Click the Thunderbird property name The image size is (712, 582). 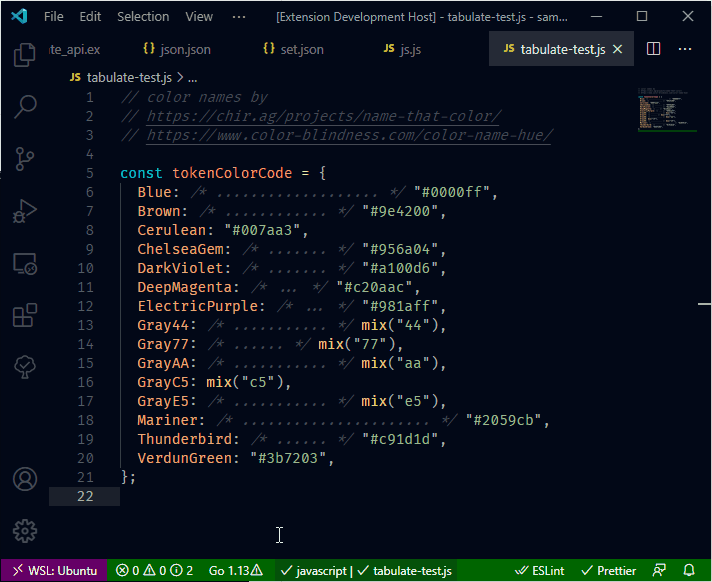[185, 439]
